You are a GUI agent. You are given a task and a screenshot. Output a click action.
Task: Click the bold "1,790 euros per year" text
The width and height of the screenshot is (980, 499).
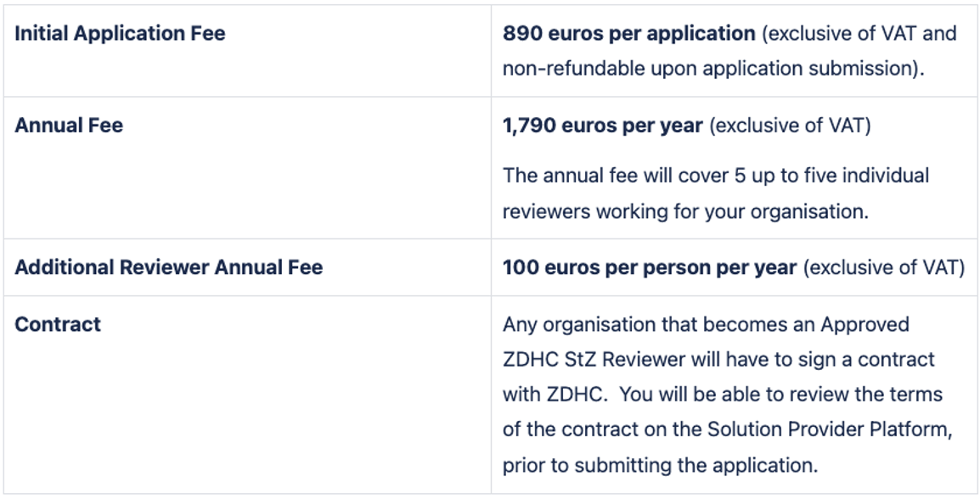(x=602, y=126)
